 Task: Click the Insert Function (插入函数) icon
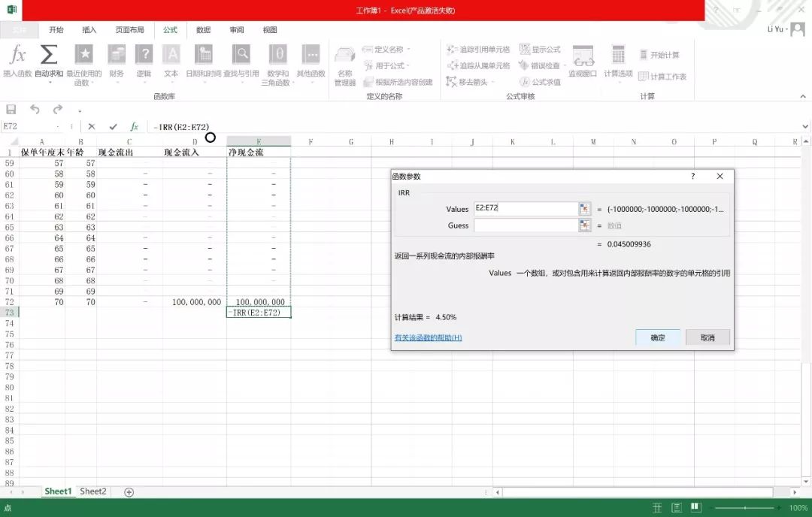click(17, 55)
